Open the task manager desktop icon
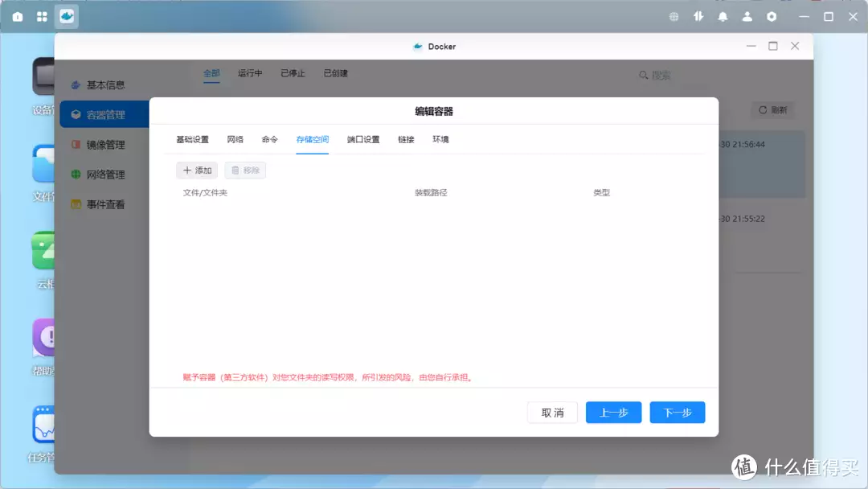 click(x=43, y=425)
